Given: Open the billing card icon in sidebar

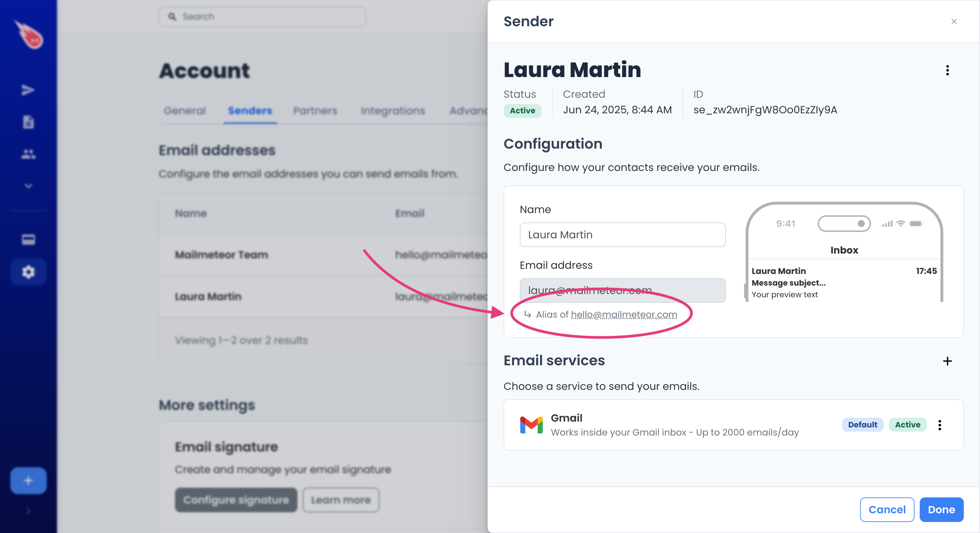Looking at the screenshot, I should [28, 240].
